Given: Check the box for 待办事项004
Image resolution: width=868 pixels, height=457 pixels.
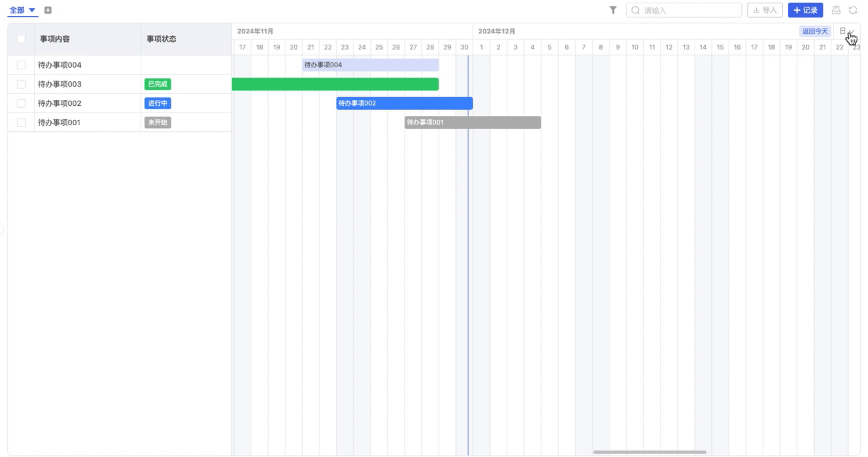Looking at the screenshot, I should [21, 65].
